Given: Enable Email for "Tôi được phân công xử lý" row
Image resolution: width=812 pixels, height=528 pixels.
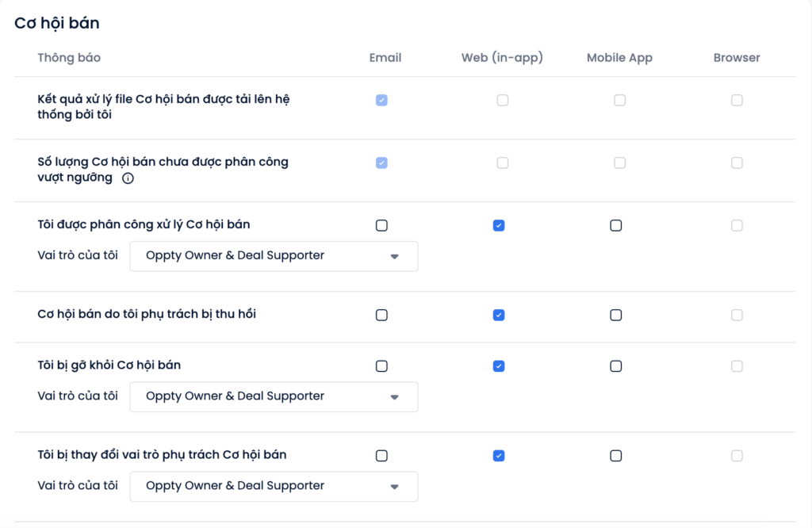Looking at the screenshot, I should pos(381,226).
